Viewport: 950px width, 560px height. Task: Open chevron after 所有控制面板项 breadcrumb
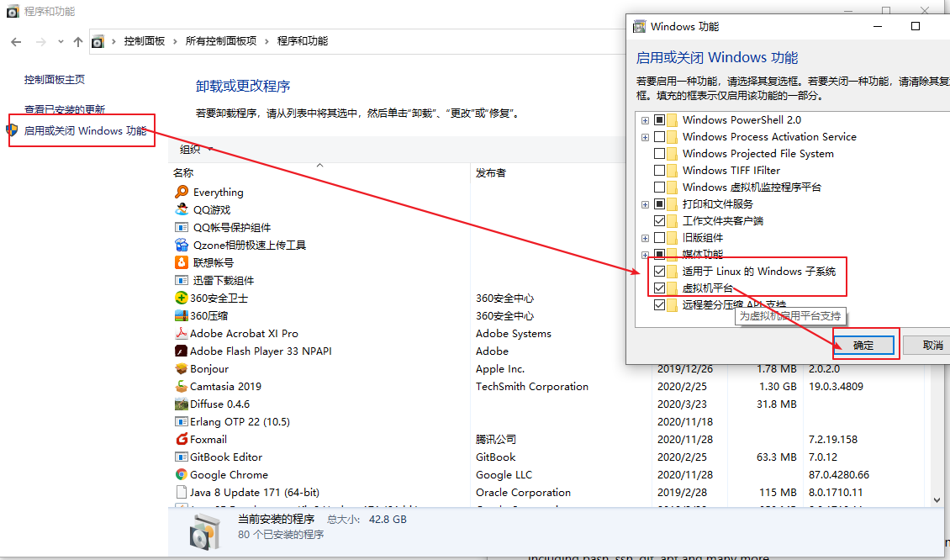coord(267,41)
